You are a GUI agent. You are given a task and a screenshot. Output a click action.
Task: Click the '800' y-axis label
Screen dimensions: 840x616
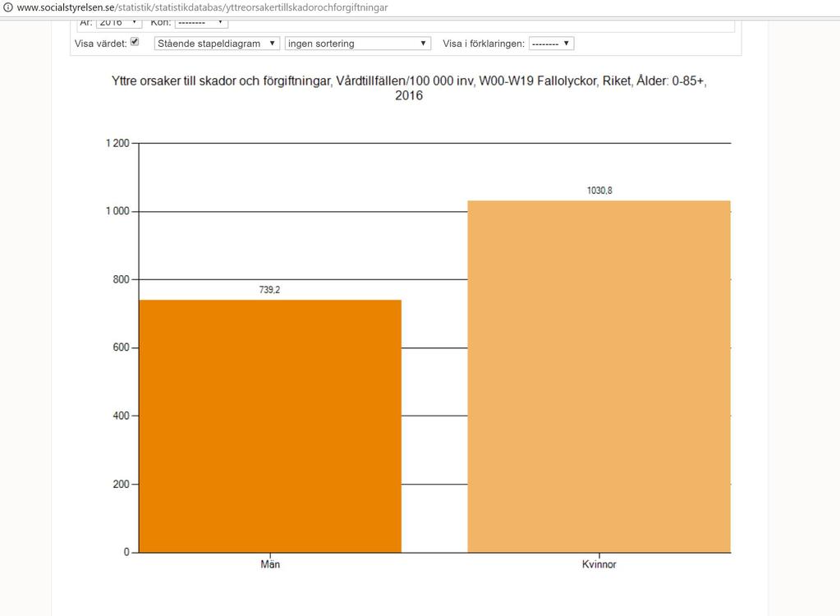(121, 279)
